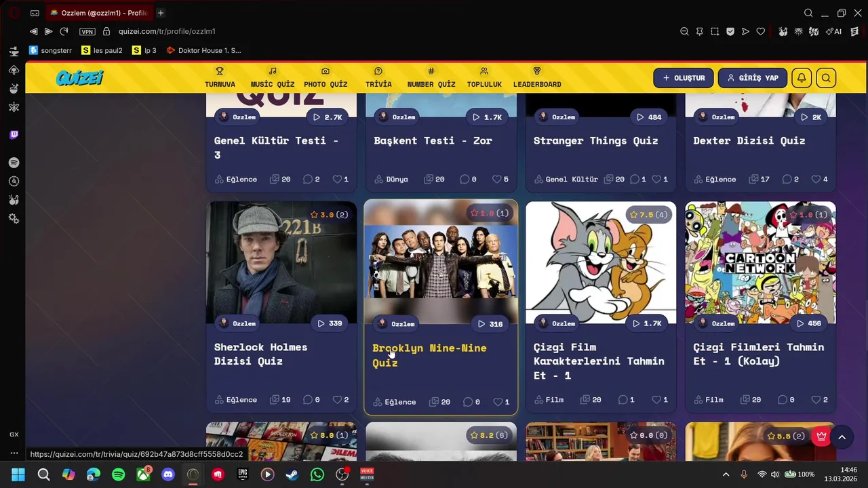Click the address bar URL

tap(167, 31)
